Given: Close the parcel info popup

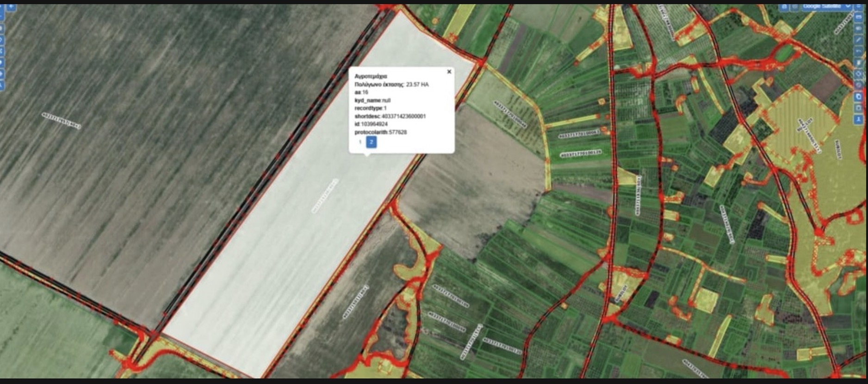Looking at the screenshot, I should click(449, 72).
